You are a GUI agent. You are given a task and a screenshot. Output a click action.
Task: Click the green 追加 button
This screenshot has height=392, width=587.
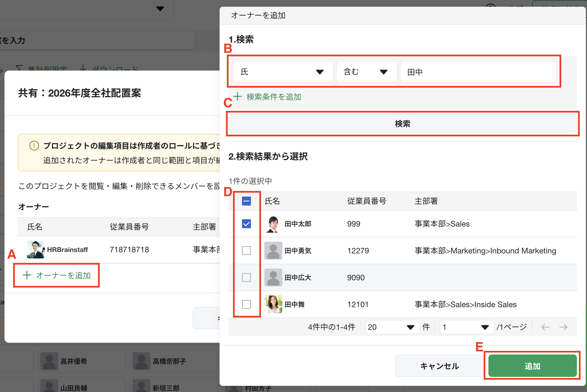532,366
